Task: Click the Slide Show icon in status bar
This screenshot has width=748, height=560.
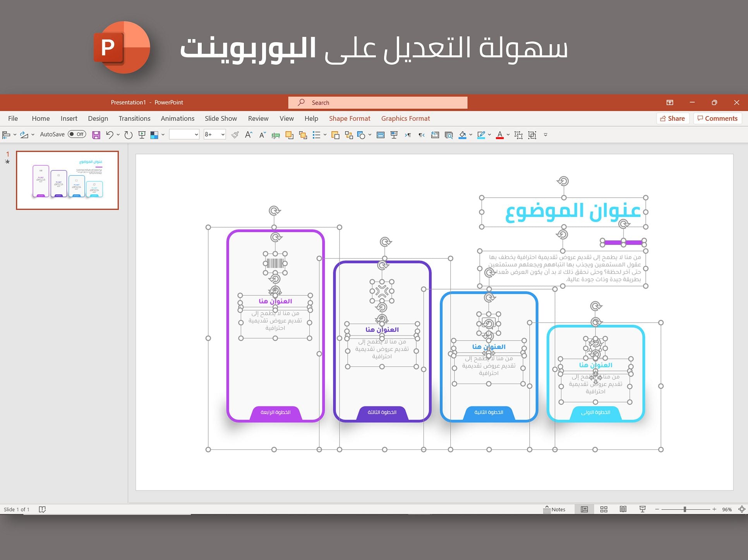Action: pos(642,509)
